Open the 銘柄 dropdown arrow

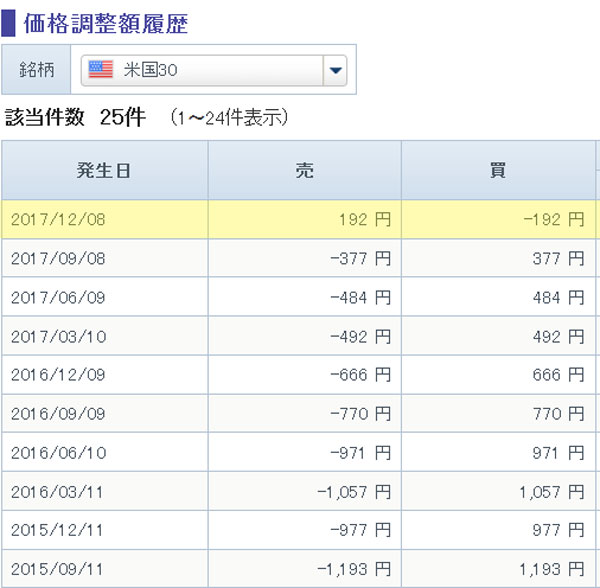click(x=335, y=70)
